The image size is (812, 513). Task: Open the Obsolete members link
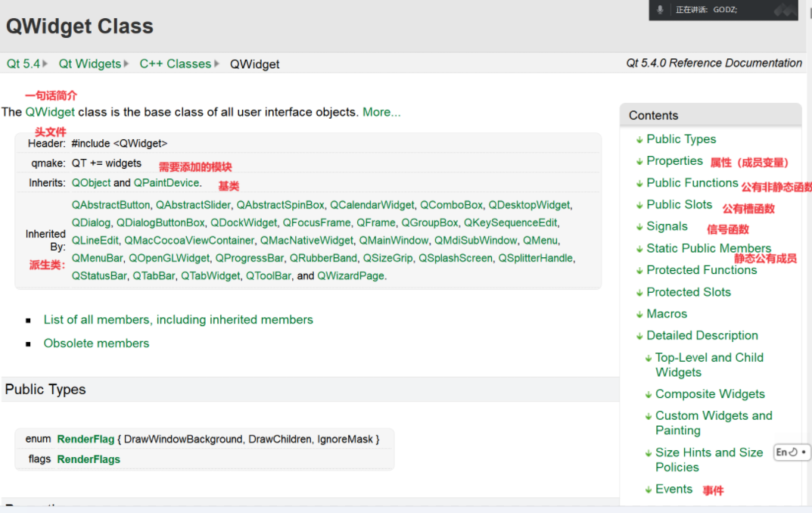point(96,344)
